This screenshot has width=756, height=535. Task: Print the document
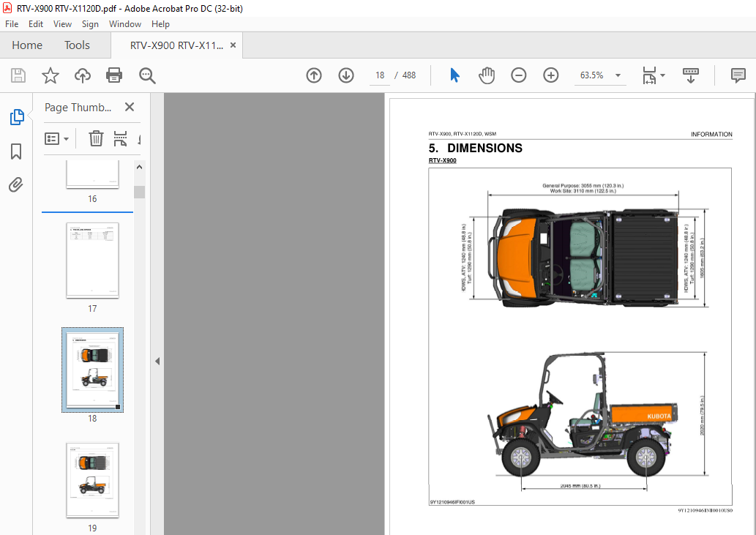[114, 75]
